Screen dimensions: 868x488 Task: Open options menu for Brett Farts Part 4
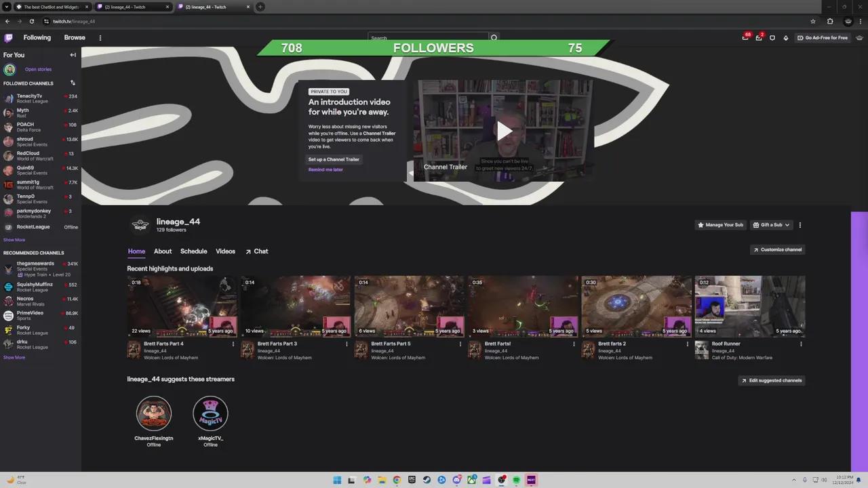[233, 344]
